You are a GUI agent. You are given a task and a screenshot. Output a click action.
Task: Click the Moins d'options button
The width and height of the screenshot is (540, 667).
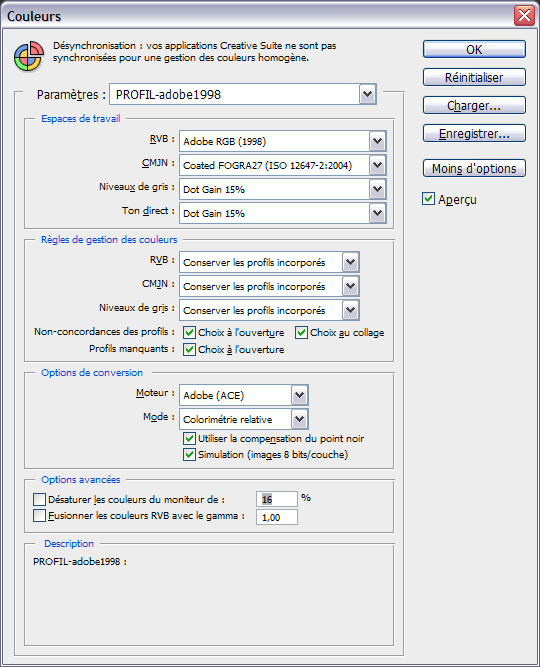[x=474, y=168]
